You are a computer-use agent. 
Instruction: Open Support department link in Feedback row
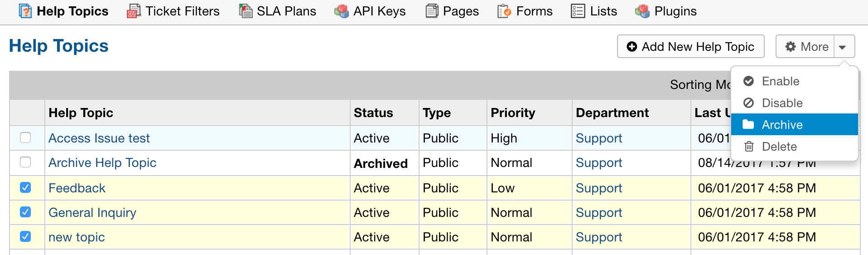(599, 188)
